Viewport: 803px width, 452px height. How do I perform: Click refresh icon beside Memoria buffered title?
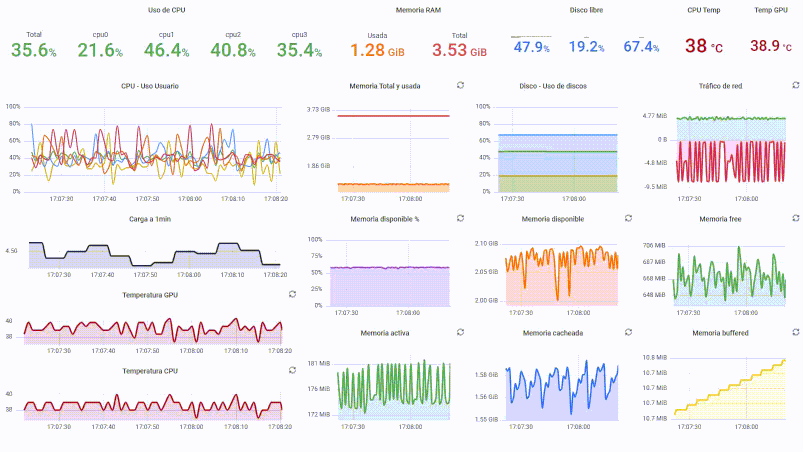point(796,332)
